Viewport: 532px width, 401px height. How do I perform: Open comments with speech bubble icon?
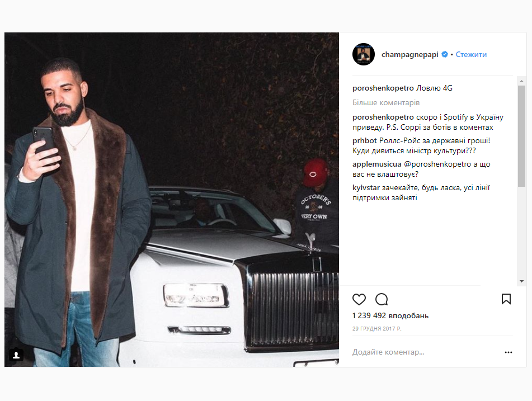(382, 299)
